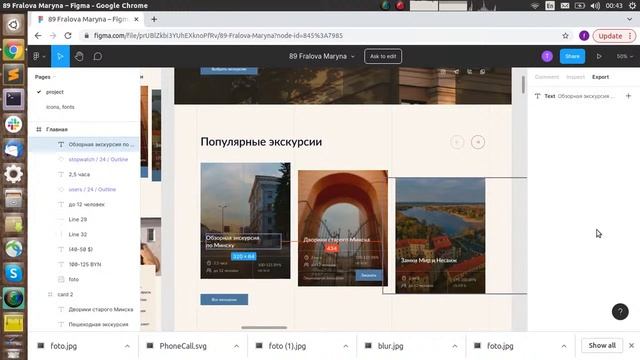The image size is (640, 360).
Task: Click the purple user avatar in Figma toolbar
Action: click(x=547, y=56)
